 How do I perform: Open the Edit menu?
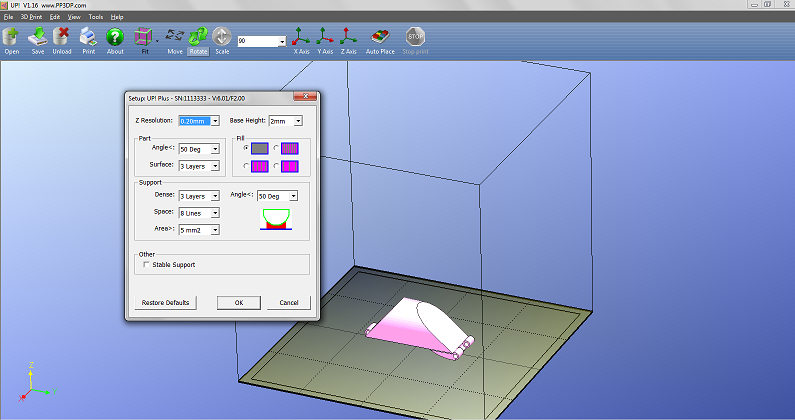[x=55, y=17]
